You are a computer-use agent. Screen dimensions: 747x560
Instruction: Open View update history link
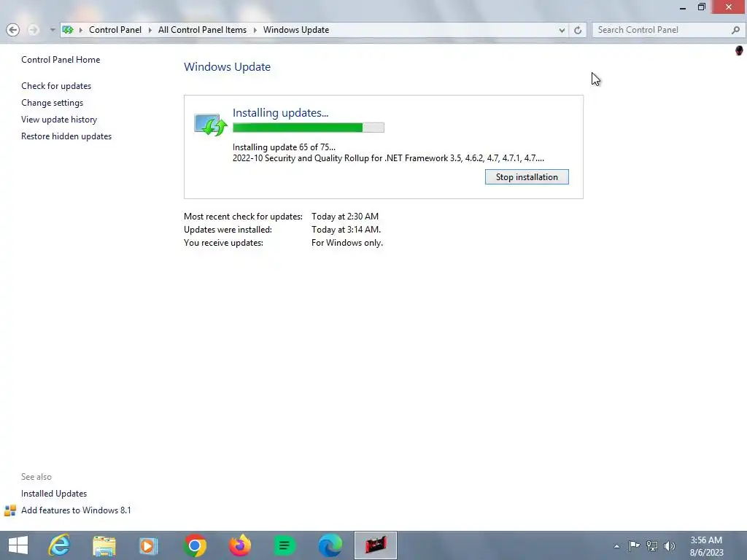(x=59, y=119)
